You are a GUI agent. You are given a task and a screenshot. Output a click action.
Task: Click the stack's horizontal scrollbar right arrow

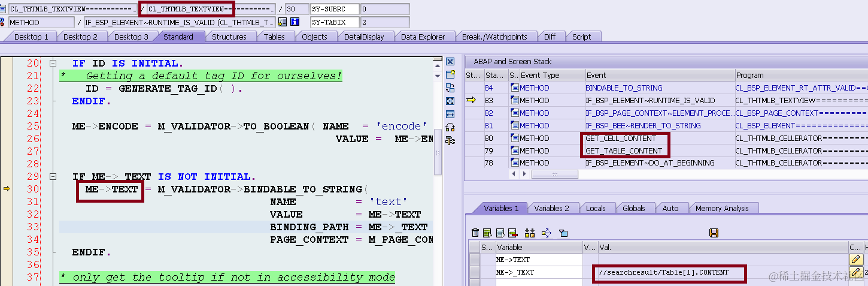coord(524,174)
